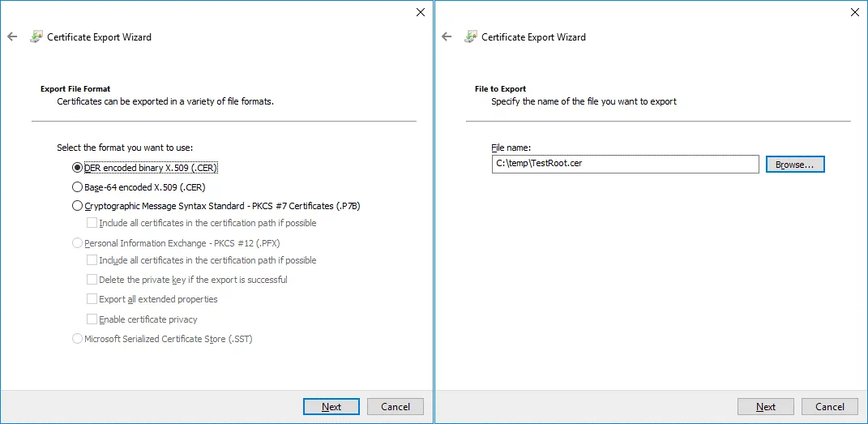Screen dimensions: 868x424
Task: Tick the Export all extended properties checkbox
Action: 92,299
